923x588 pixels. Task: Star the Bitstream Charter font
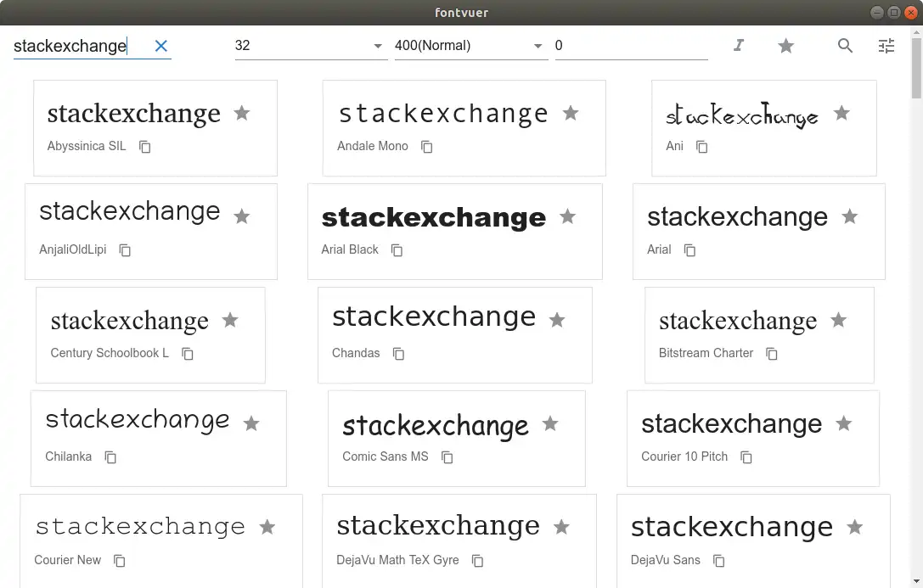click(838, 320)
